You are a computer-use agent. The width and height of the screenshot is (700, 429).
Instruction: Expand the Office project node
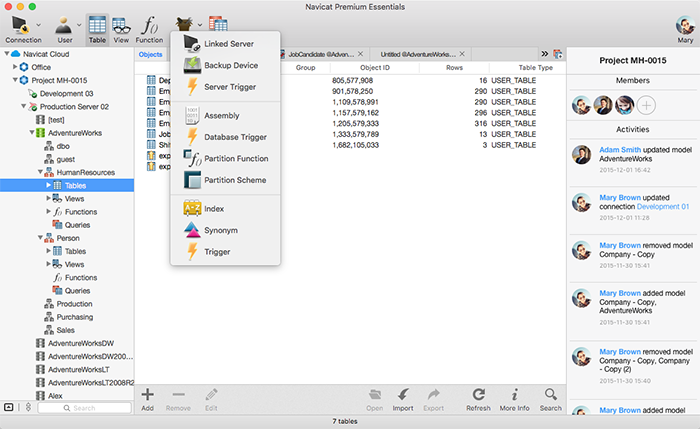[15, 67]
